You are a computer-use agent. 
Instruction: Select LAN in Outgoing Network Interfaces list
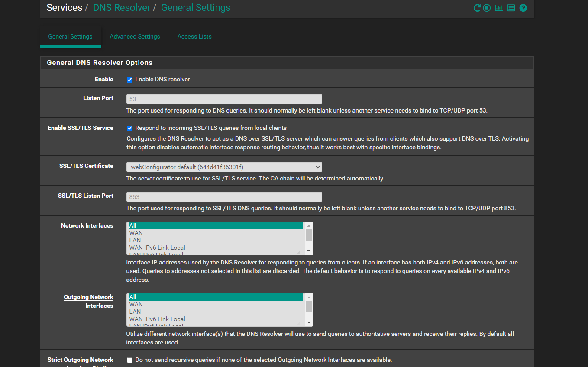[x=216, y=312]
